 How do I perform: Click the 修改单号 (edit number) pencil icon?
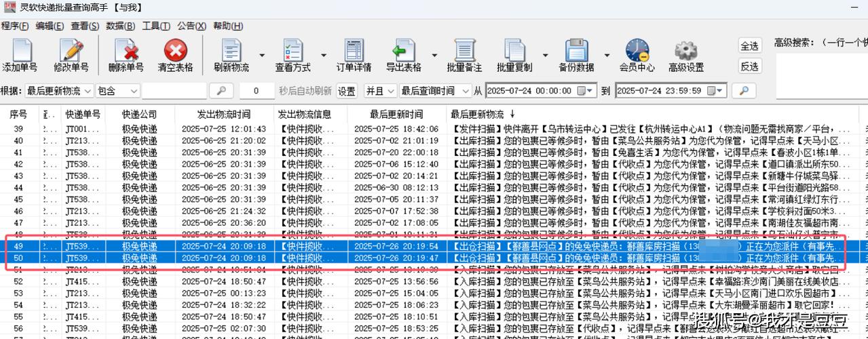coord(71,49)
